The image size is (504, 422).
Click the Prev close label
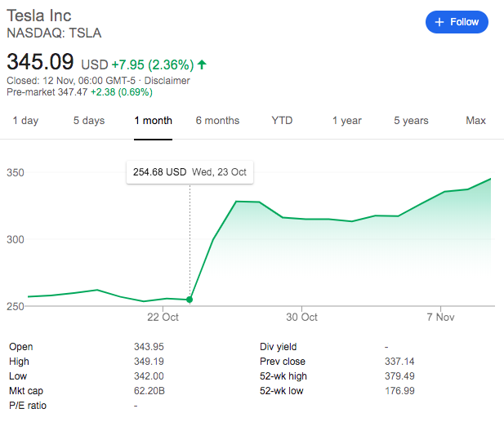pyautogui.click(x=283, y=362)
